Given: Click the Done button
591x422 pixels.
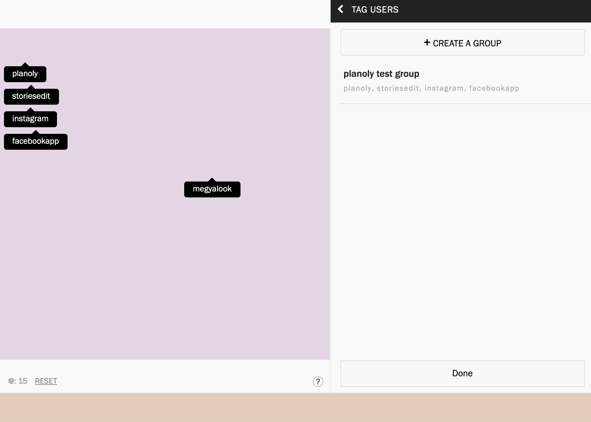Looking at the screenshot, I should (x=462, y=373).
